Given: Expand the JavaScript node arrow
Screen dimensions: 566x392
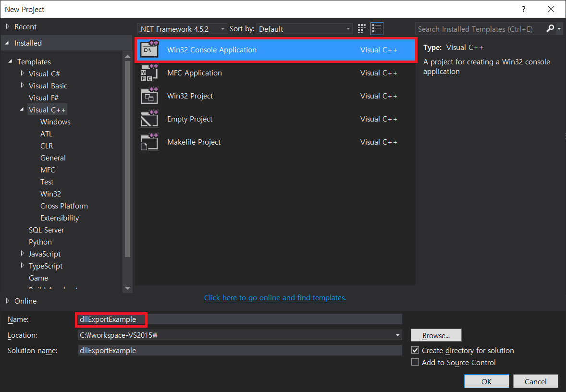Looking at the screenshot, I should click(x=23, y=253).
